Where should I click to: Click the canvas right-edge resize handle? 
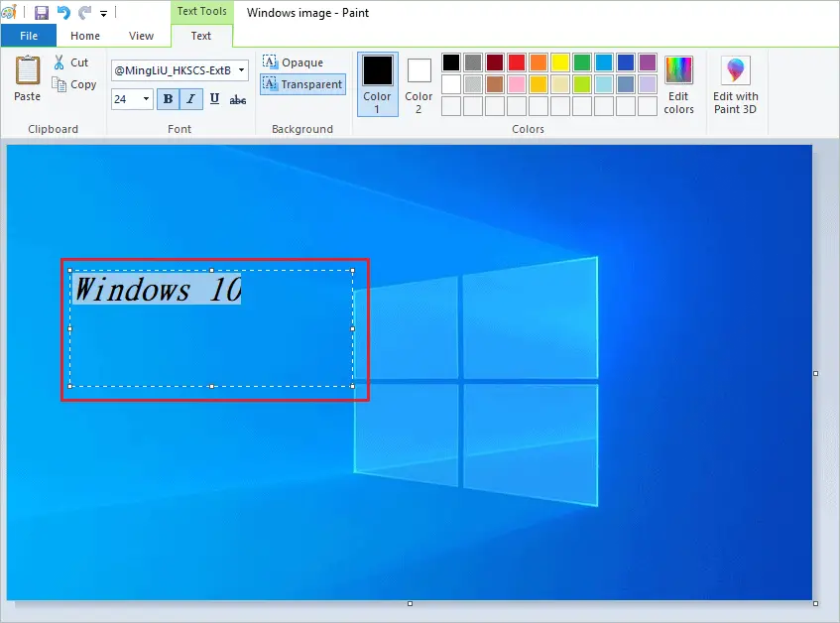815,373
